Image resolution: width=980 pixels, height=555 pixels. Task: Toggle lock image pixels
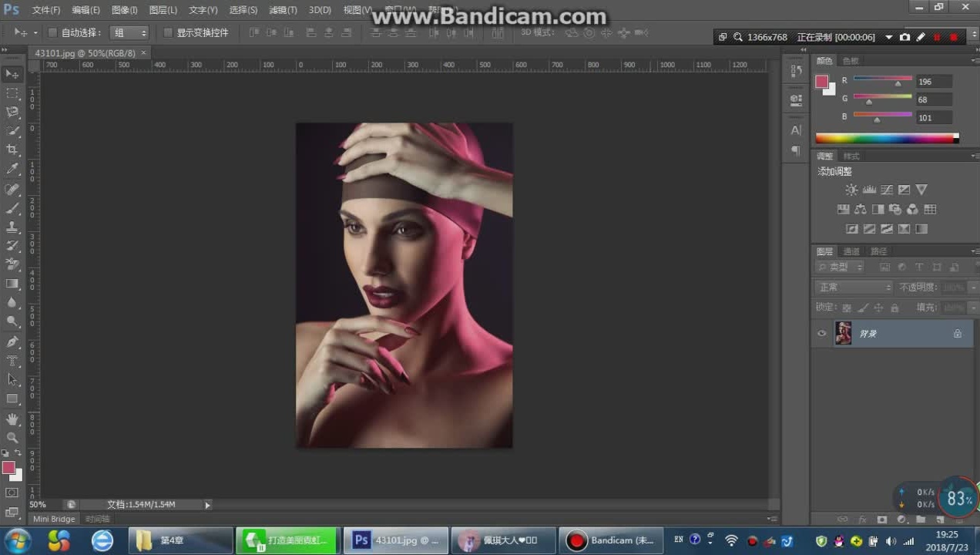click(863, 308)
